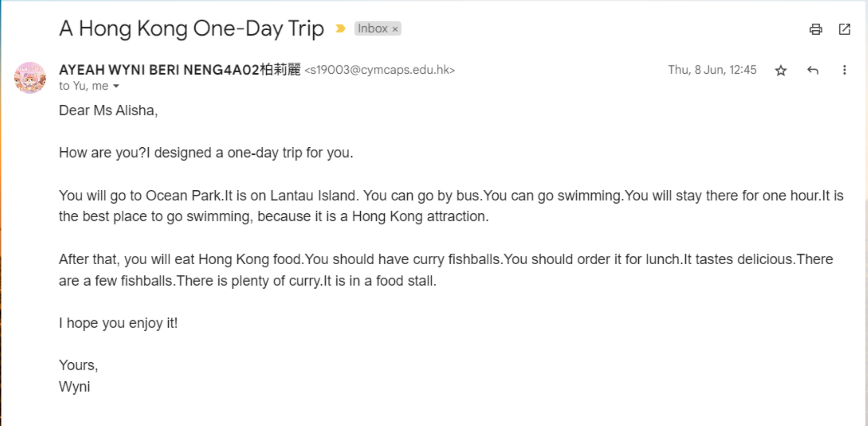Star this email from Wyni
868x426 pixels.
tap(781, 70)
